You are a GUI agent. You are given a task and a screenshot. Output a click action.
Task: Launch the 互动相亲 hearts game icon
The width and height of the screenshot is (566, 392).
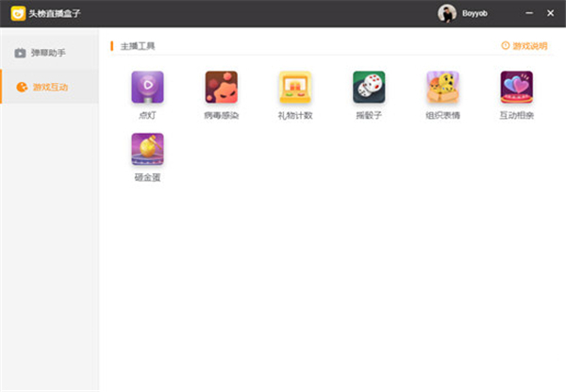[516, 87]
